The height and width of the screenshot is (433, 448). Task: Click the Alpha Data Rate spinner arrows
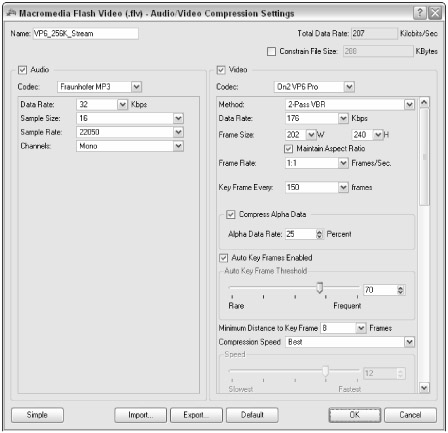(319, 234)
